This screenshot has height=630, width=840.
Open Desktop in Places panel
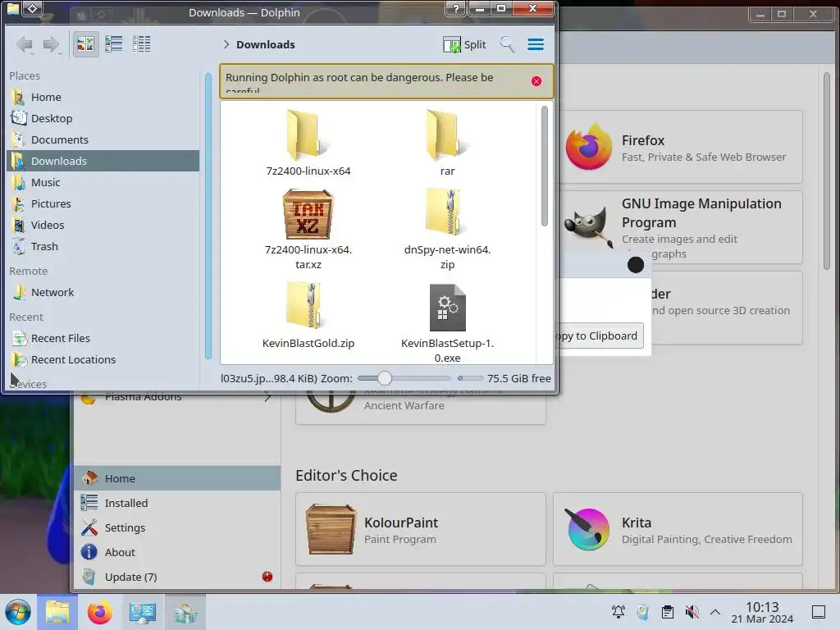point(103,118)
